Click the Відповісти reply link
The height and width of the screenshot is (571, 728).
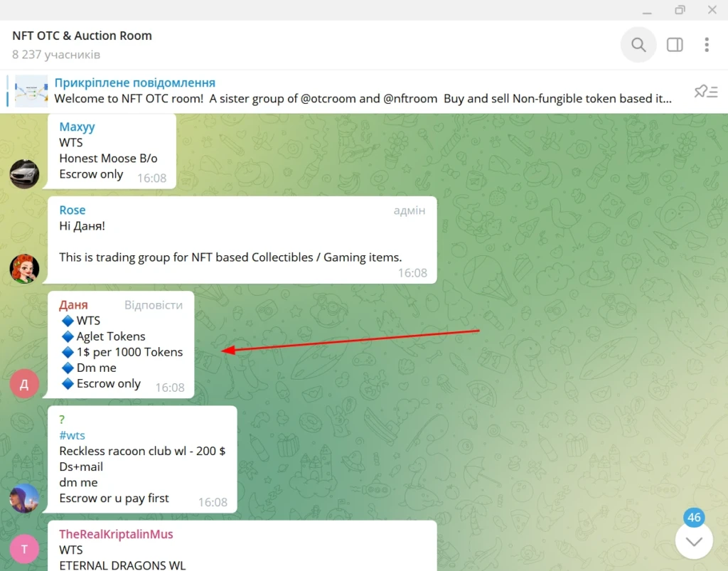point(154,305)
